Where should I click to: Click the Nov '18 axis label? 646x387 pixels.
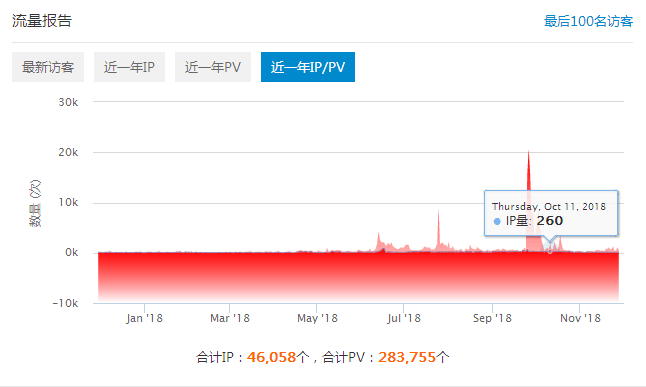point(580,318)
